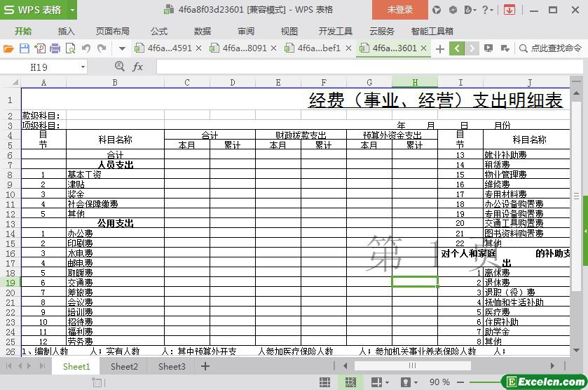Add a new sheet with plus icon
Viewport: 588px width, 390px height.
(205, 366)
